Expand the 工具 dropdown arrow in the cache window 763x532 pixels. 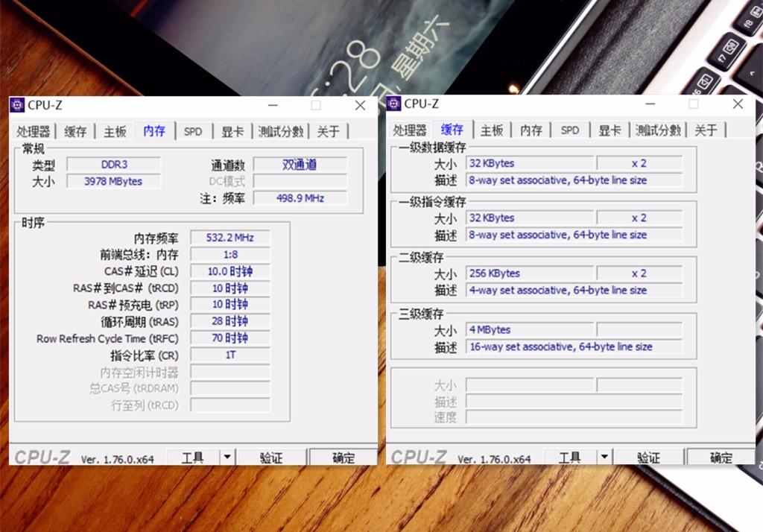pyautogui.click(x=604, y=457)
